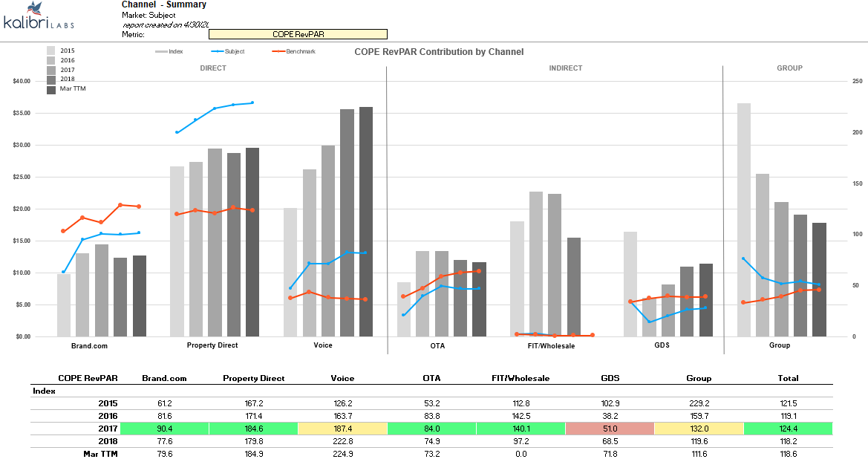The width and height of the screenshot is (868, 459).
Task: Click the Total table column header
Action: pyautogui.click(x=788, y=379)
